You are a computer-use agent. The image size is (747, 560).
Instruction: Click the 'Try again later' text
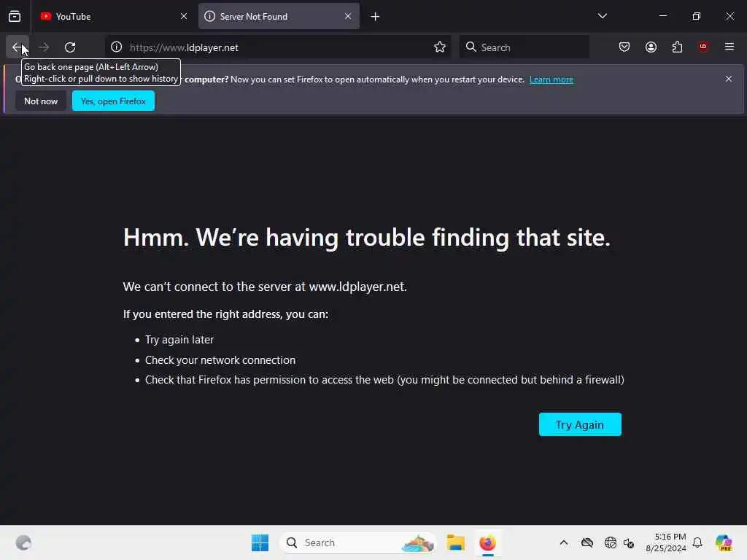point(179,340)
